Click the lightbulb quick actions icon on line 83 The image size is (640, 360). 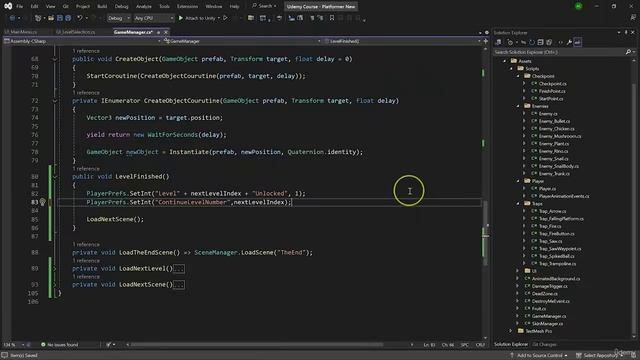tap(42, 202)
